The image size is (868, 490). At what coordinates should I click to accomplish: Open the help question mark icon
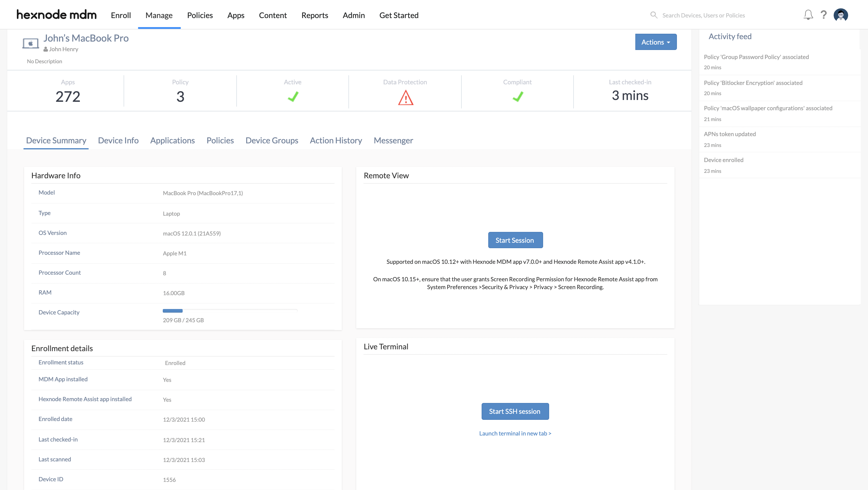(x=823, y=15)
